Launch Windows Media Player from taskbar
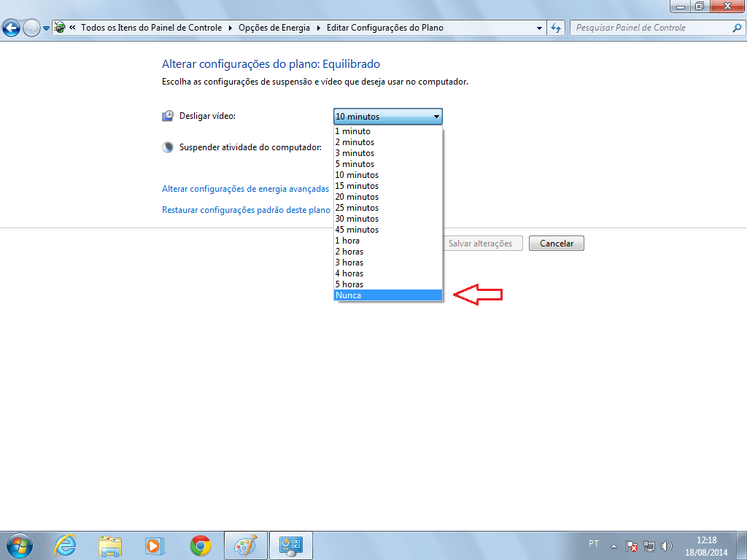Image resolution: width=747 pixels, height=560 pixels. (x=155, y=545)
